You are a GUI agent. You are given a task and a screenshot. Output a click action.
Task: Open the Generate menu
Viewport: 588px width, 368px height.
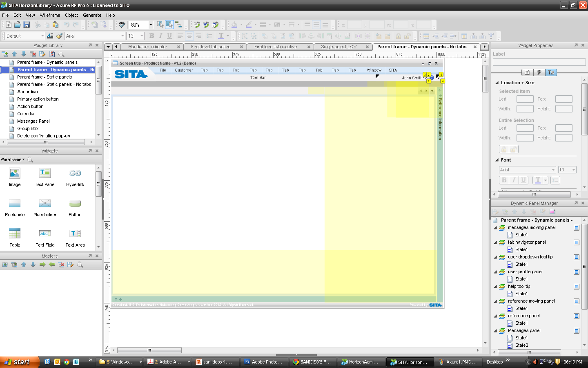[x=92, y=15]
